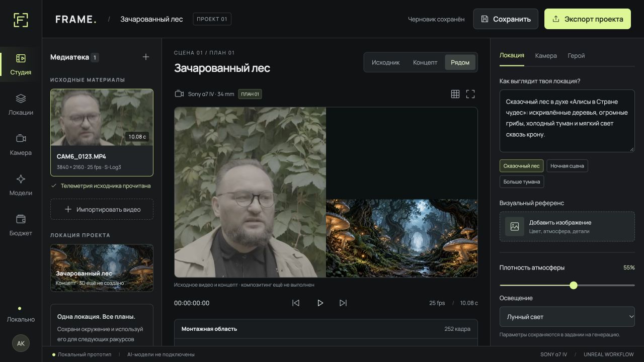
Task: Play the video preview
Action: click(319, 303)
